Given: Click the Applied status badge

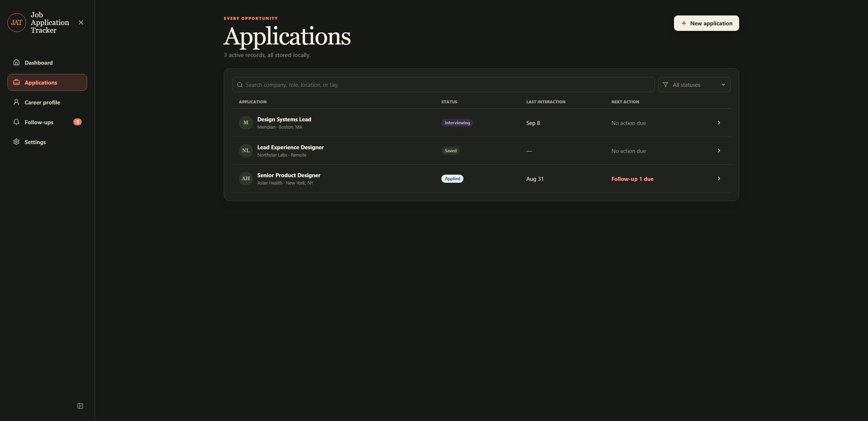Looking at the screenshot, I should click(452, 179).
